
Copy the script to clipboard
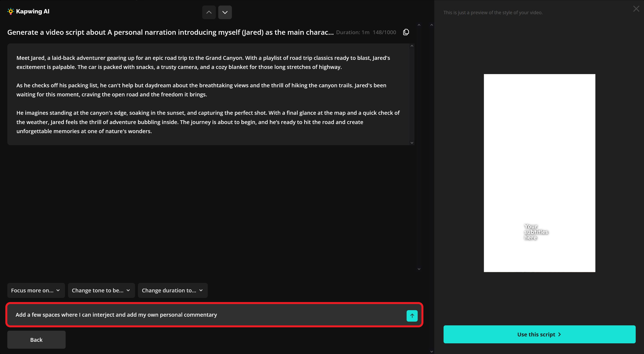pyautogui.click(x=406, y=32)
